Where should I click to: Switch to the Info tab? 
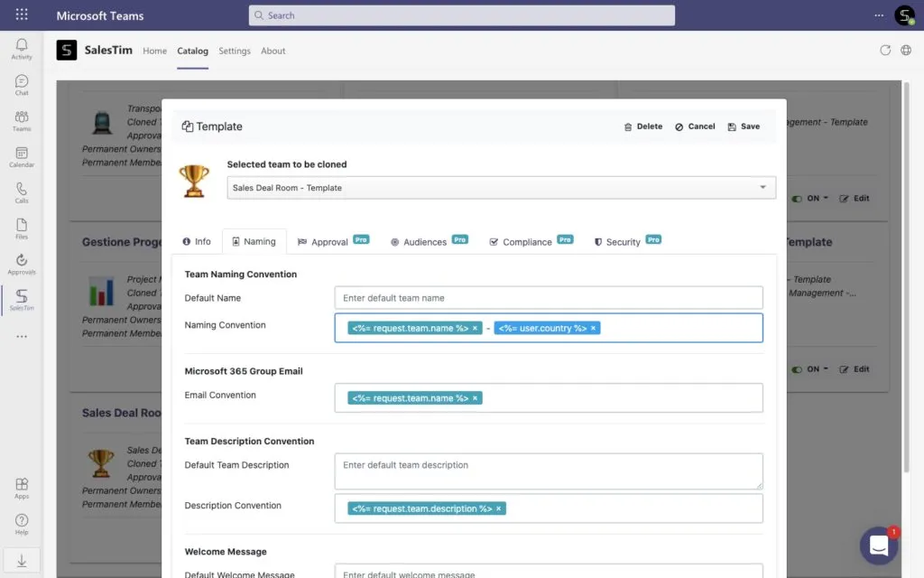click(196, 242)
